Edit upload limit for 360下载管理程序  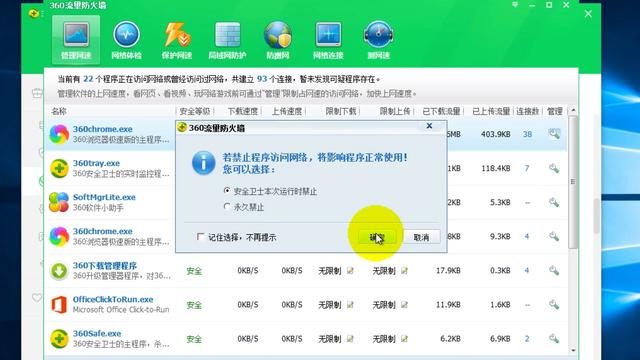click(x=404, y=271)
